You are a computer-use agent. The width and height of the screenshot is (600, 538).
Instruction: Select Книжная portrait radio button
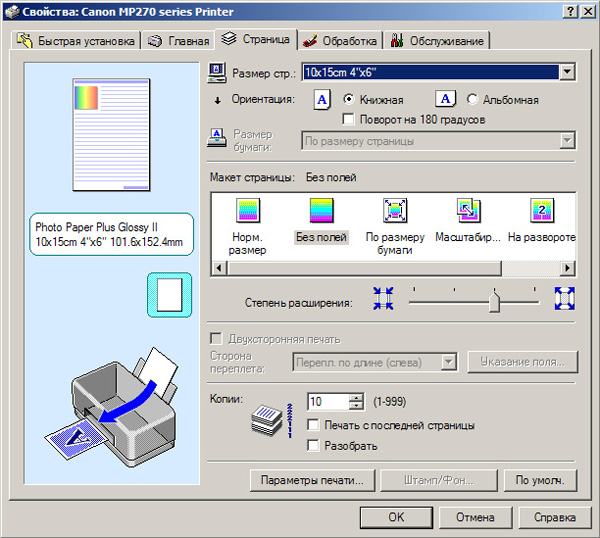click(x=349, y=99)
